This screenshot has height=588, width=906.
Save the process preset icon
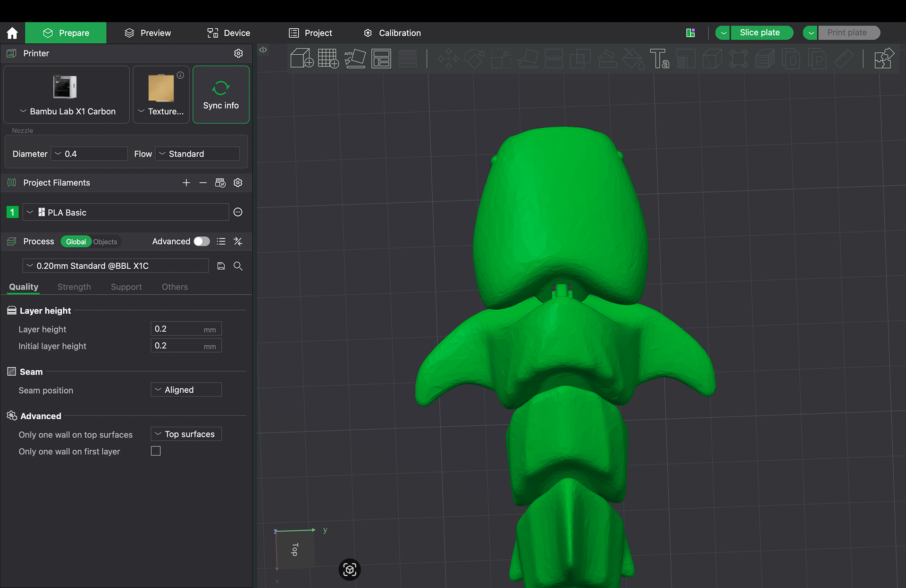pyautogui.click(x=221, y=266)
